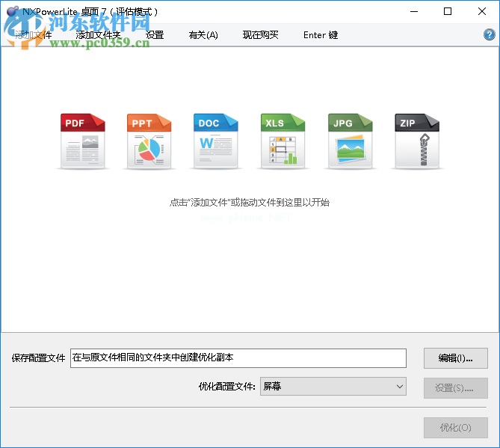Click 现在购买 to buy now
Image resolution: width=500 pixels, height=448 pixels.
(261, 35)
